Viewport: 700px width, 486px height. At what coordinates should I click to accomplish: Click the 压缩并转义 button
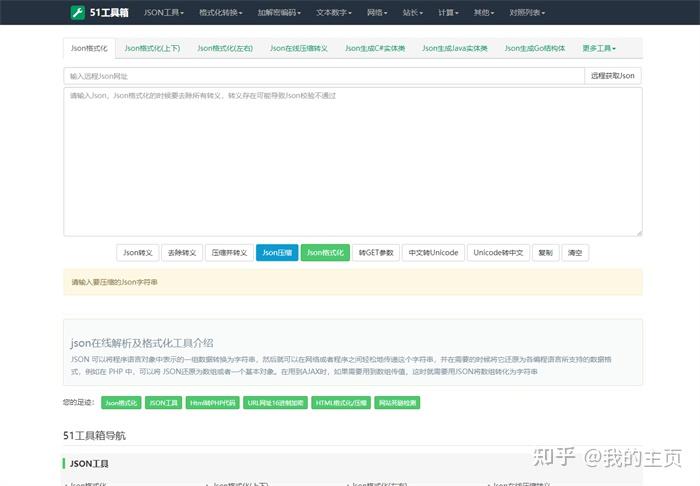(x=229, y=253)
